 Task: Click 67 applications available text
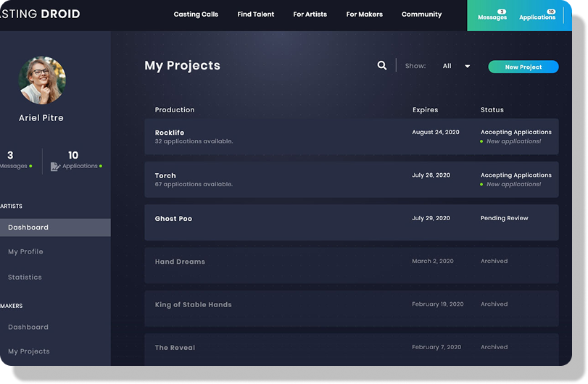194,184
